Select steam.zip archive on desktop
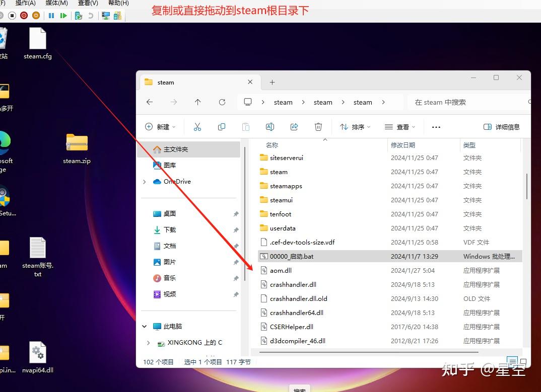Viewport: 541px width, 392px height. point(77,148)
